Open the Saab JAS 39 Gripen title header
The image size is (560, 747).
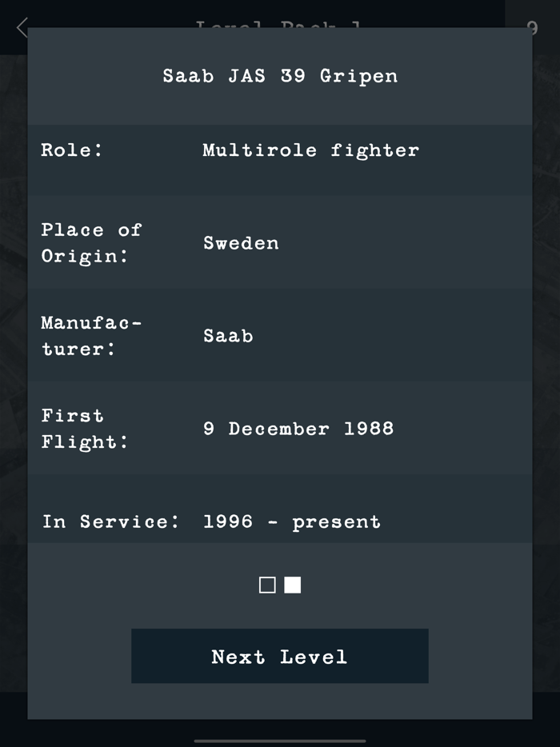pyautogui.click(x=280, y=76)
